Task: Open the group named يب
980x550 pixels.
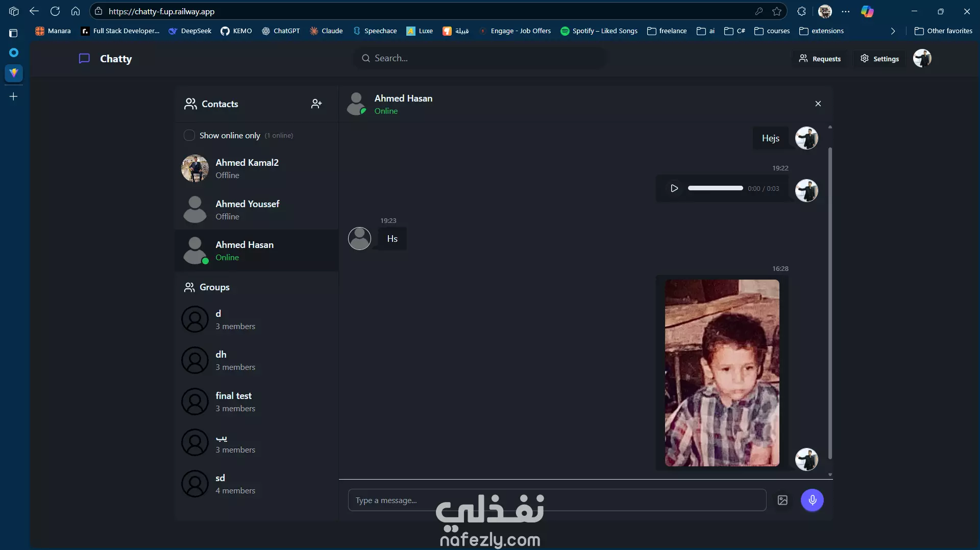Action: tap(256, 443)
